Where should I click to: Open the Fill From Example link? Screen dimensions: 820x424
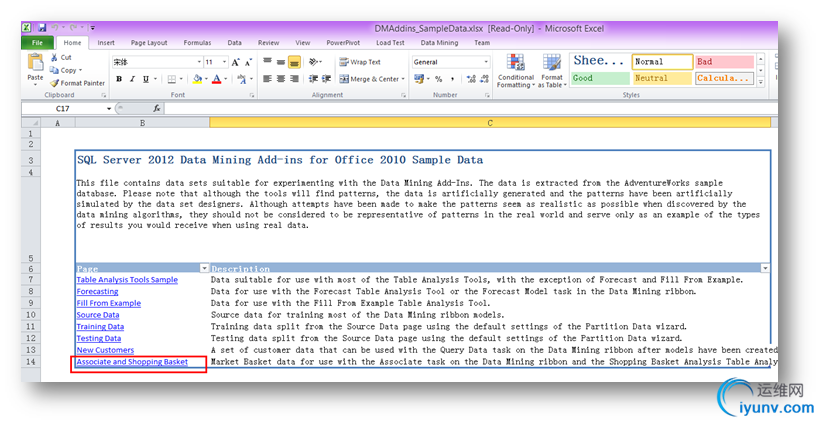pyautogui.click(x=109, y=303)
